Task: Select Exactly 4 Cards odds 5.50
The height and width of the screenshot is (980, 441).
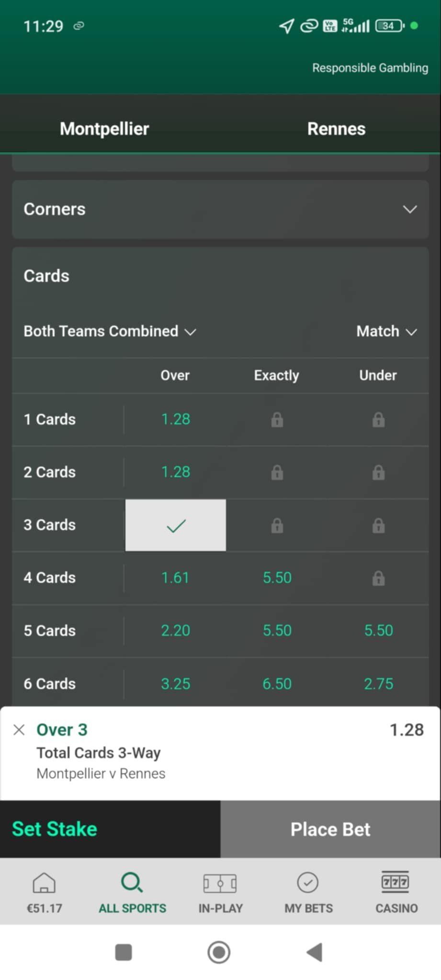Action: [277, 578]
